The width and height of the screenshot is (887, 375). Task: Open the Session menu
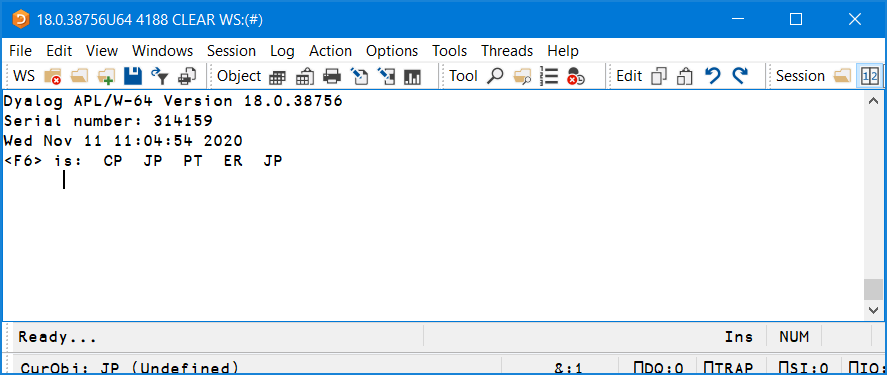click(x=231, y=51)
